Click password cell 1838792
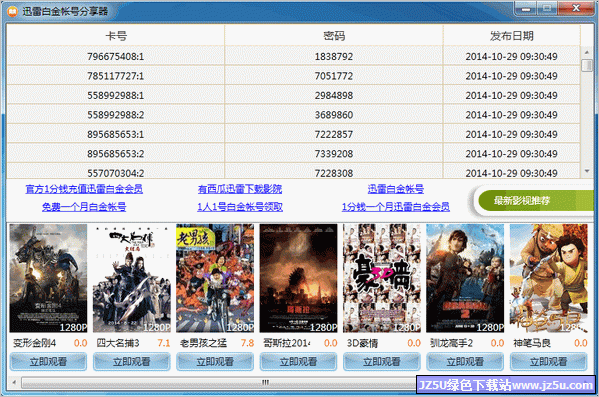The image size is (599, 397). (x=334, y=57)
